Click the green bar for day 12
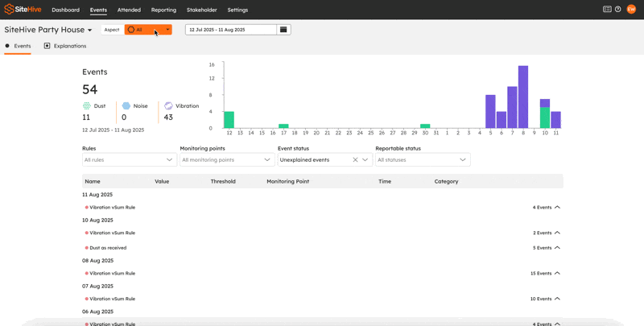 229,120
